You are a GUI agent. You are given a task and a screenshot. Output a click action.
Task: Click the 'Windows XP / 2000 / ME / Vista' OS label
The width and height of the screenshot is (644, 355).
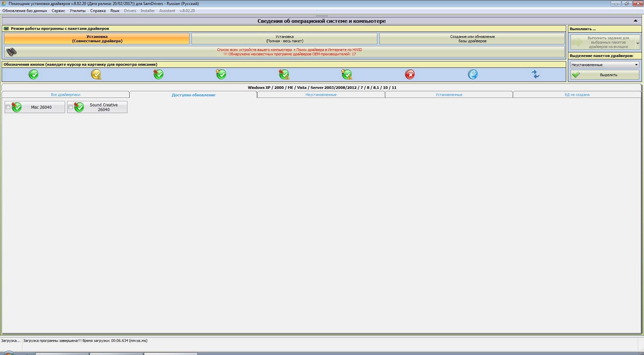(x=322, y=88)
